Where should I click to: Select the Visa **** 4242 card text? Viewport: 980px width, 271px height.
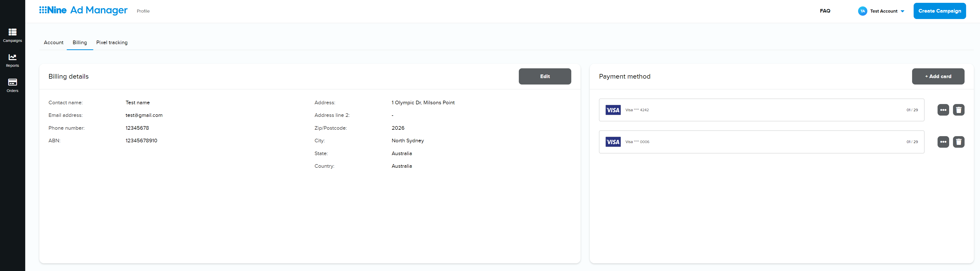point(637,110)
